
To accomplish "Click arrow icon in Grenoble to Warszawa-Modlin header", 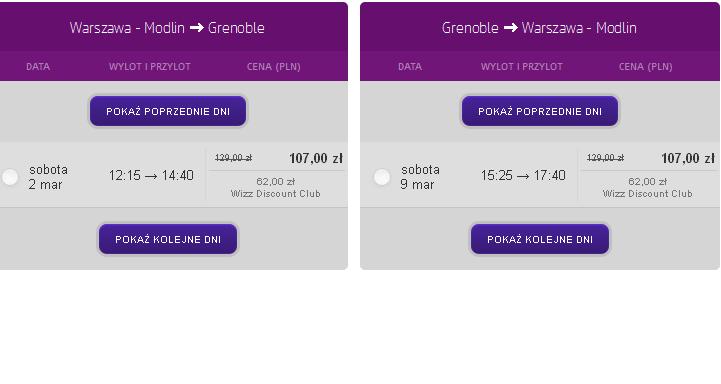I will [510, 28].
